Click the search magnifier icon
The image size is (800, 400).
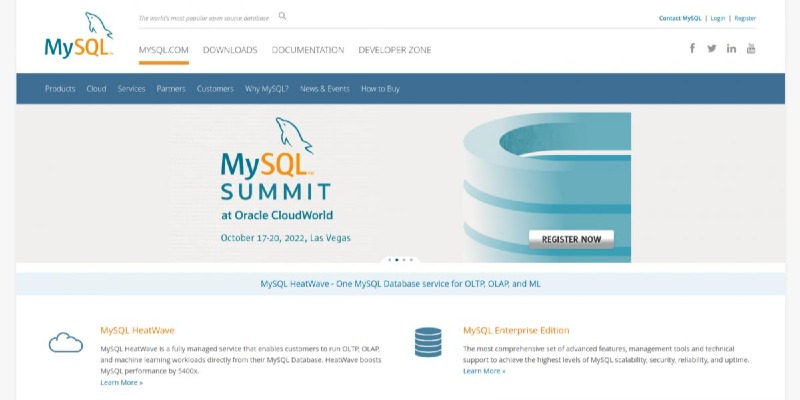pos(282,16)
